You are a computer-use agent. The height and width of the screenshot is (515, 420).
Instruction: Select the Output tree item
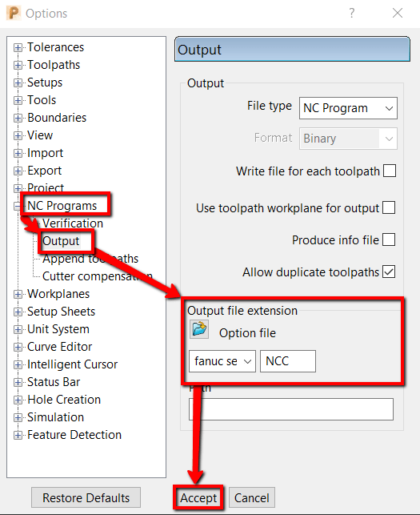point(61,241)
